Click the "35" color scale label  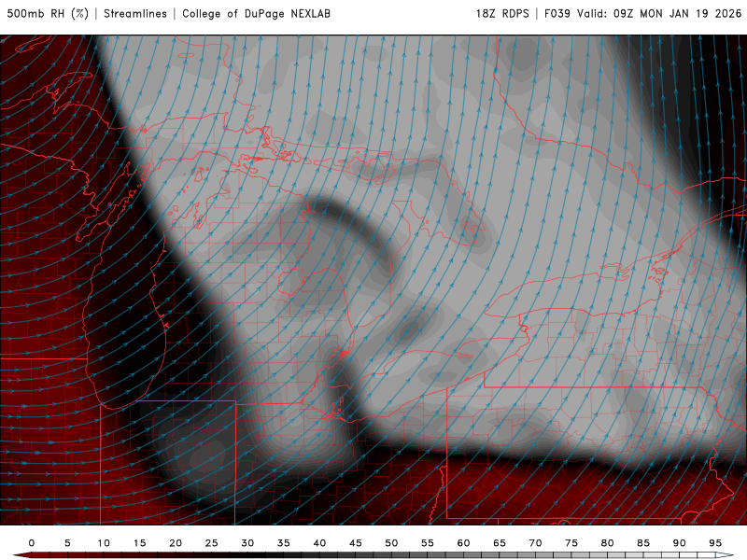click(x=284, y=543)
